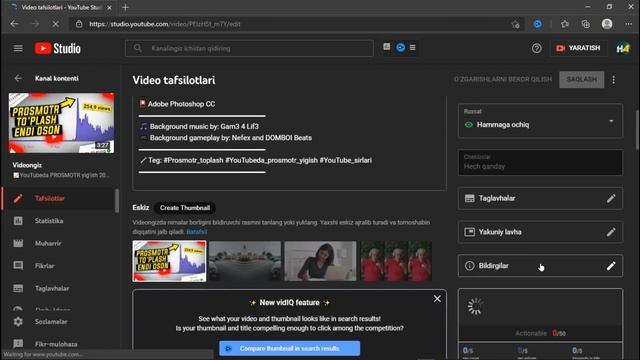Click the browser favorites star icon
Viewport: 640px width, 360px height.
(x=515, y=24)
